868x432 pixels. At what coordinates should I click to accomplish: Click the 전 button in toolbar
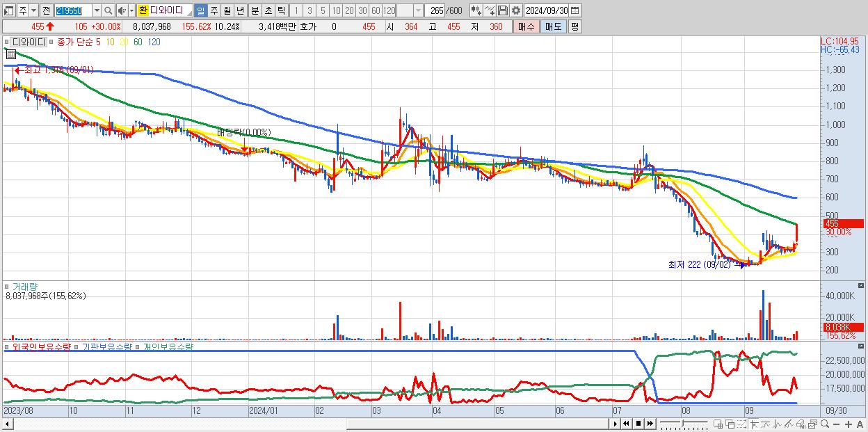click(x=46, y=10)
